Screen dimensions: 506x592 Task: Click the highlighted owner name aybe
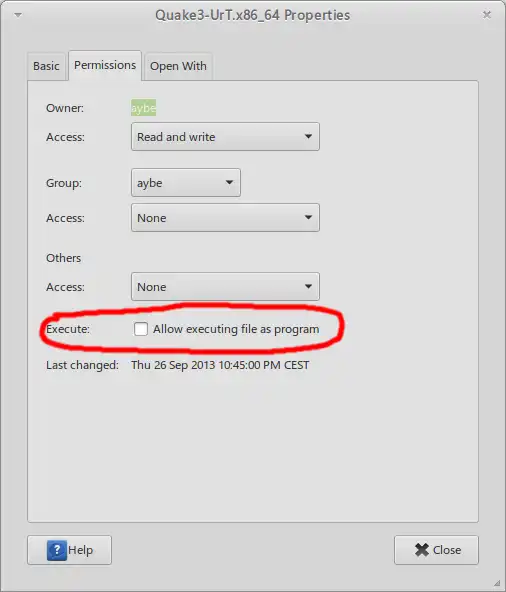point(143,108)
